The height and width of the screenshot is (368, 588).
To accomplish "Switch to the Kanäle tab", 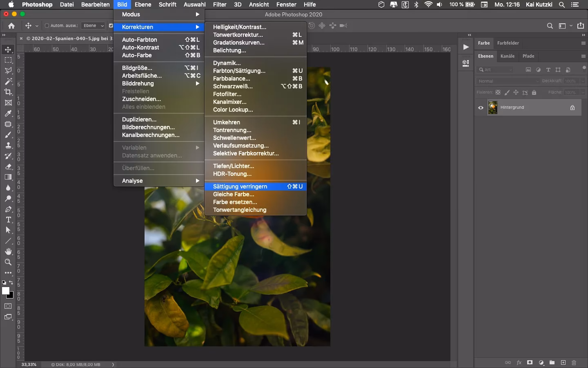I will (508, 56).
